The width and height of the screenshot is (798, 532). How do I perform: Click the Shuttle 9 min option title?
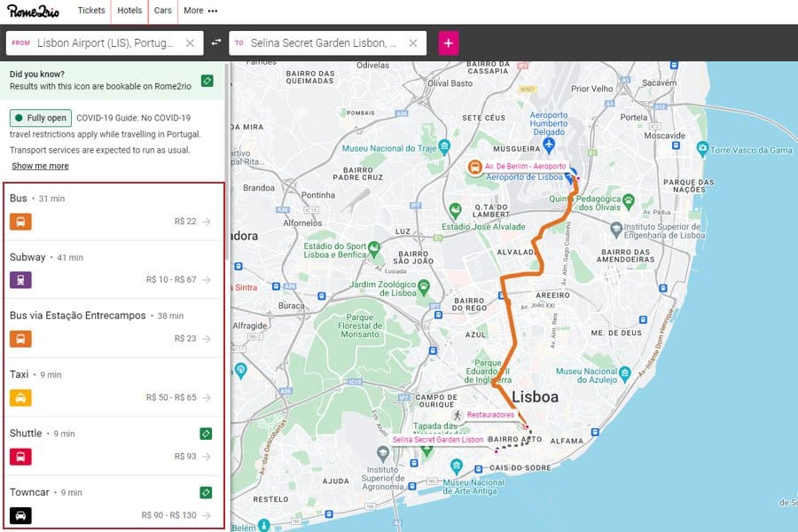tap(43, 434)
